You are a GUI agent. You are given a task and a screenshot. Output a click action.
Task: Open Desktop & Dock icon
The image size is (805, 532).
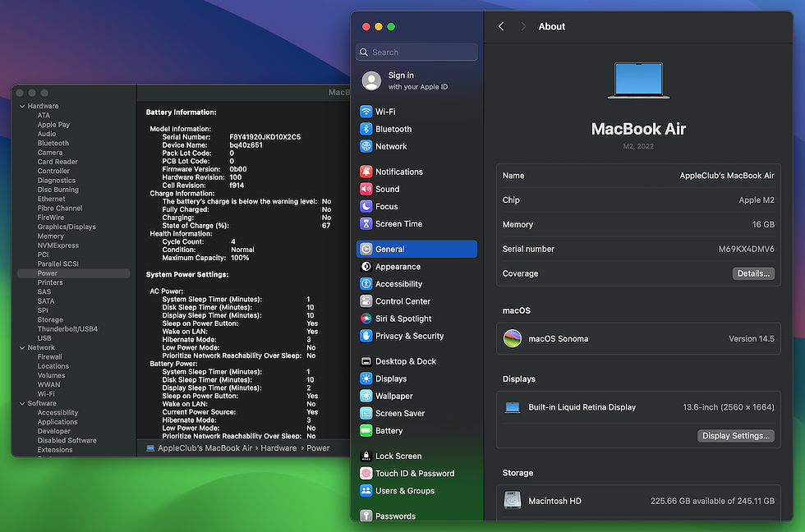coord(366,361)
